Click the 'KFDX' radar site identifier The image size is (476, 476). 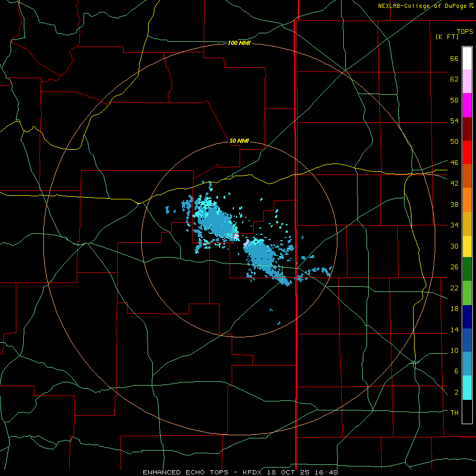[x=253, y=472]
